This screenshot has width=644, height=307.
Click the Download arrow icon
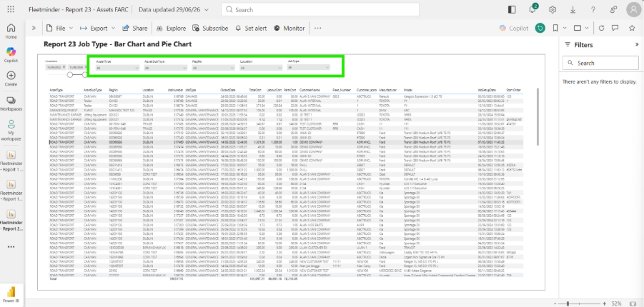(x=573, y=9)
